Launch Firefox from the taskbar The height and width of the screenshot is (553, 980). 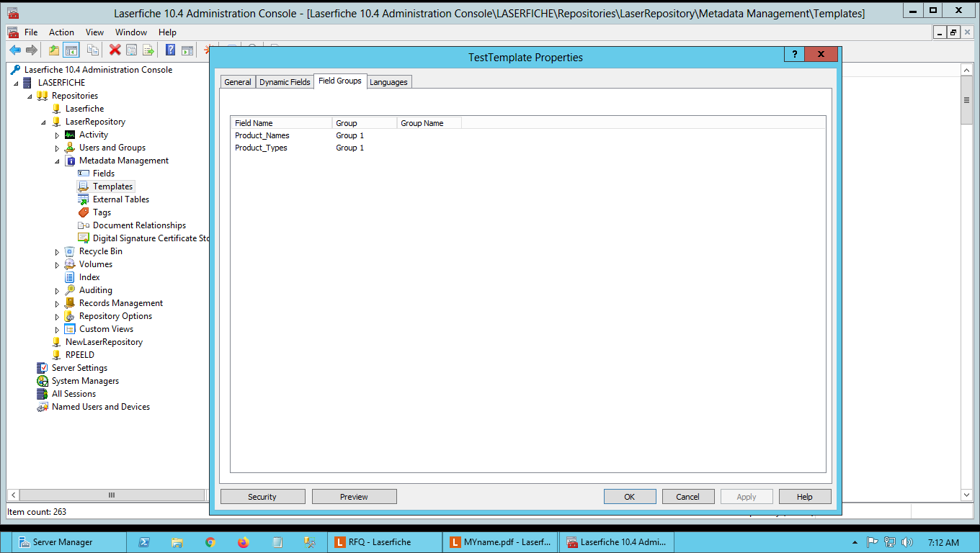pyautogui.click(x=243, y=542)
